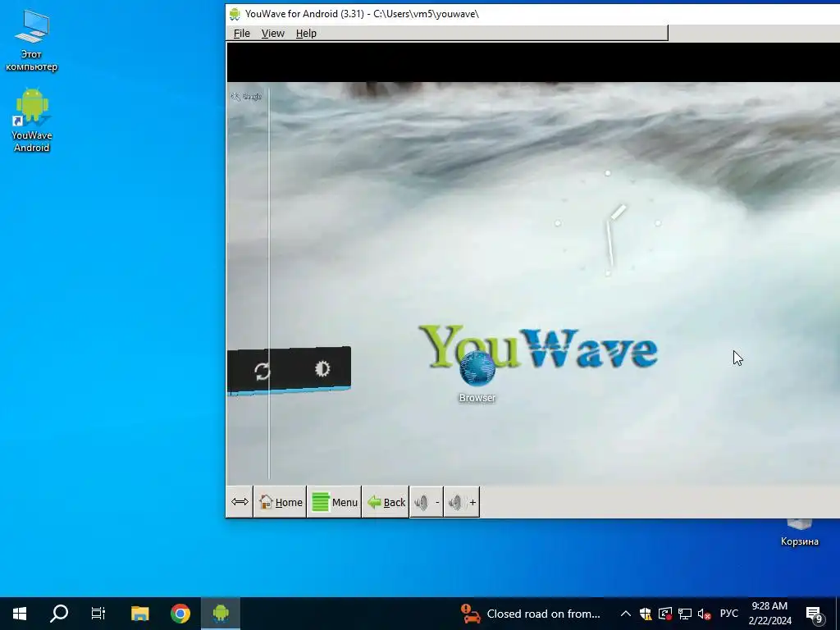Screen dimensions: 840x630
Task: Select the Этот компьютер desktop icon
Action: (x=32, y=41)
